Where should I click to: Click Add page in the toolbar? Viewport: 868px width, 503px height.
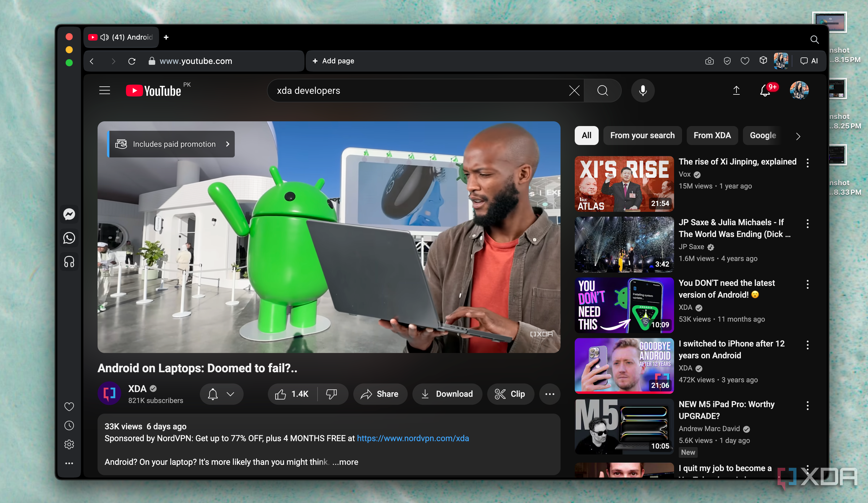pos(333,61)
